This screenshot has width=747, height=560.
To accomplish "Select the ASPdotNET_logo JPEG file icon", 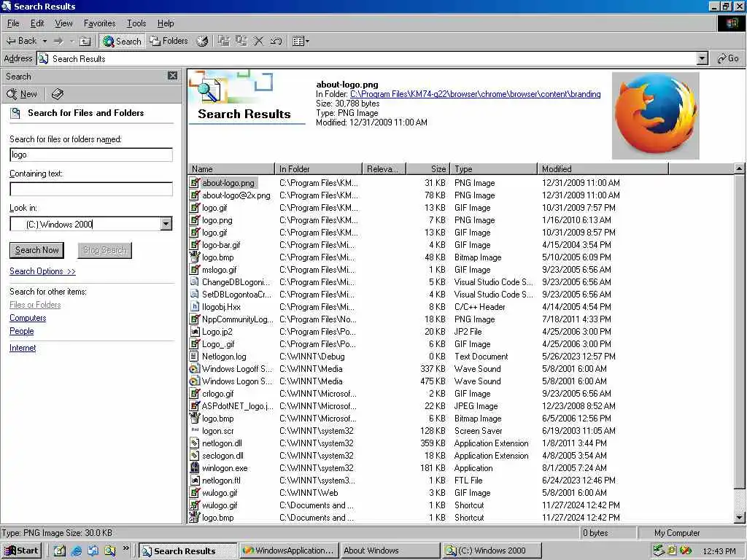I will point(194,405).
